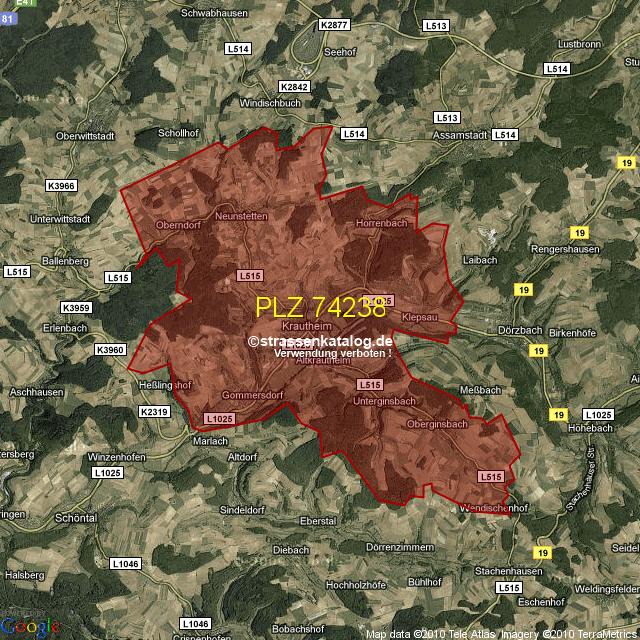Select the K3966 road shield
Screen dimensions: 640x640
pos(62,186)
